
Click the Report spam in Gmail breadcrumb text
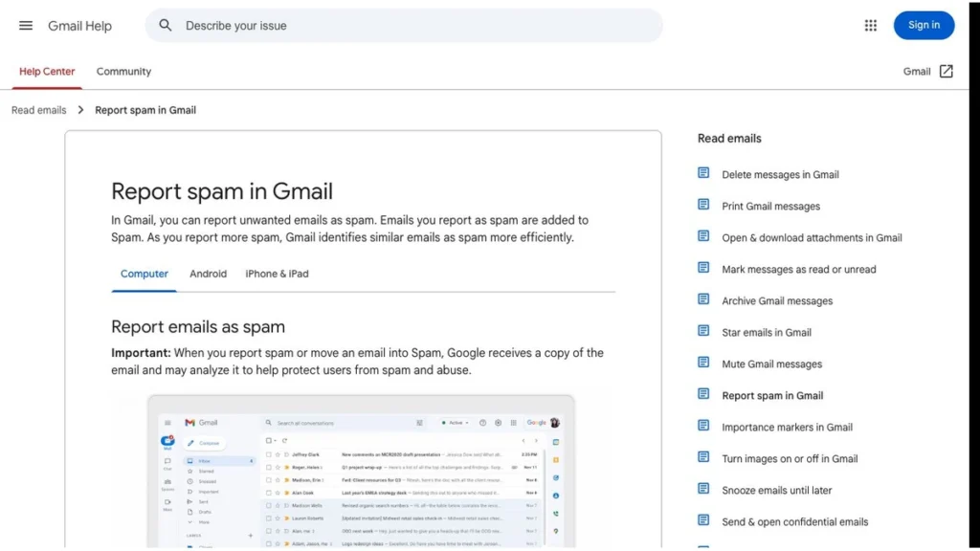click(145, 110)
